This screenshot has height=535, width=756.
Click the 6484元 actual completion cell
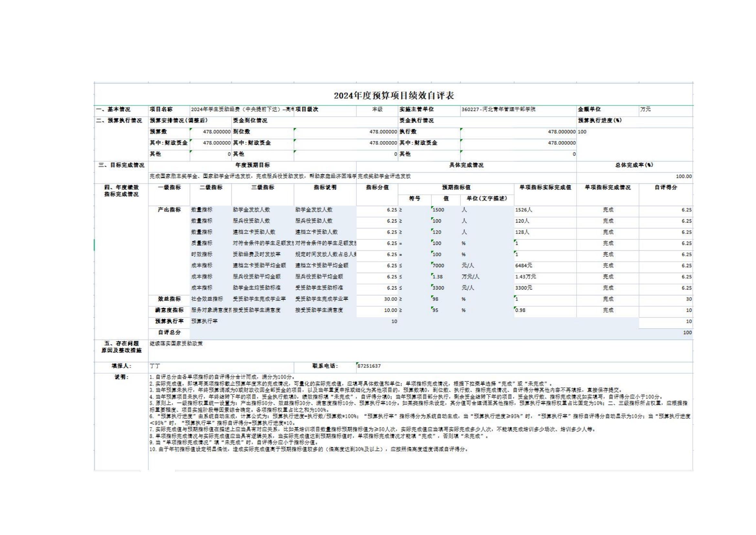[524, 266]
